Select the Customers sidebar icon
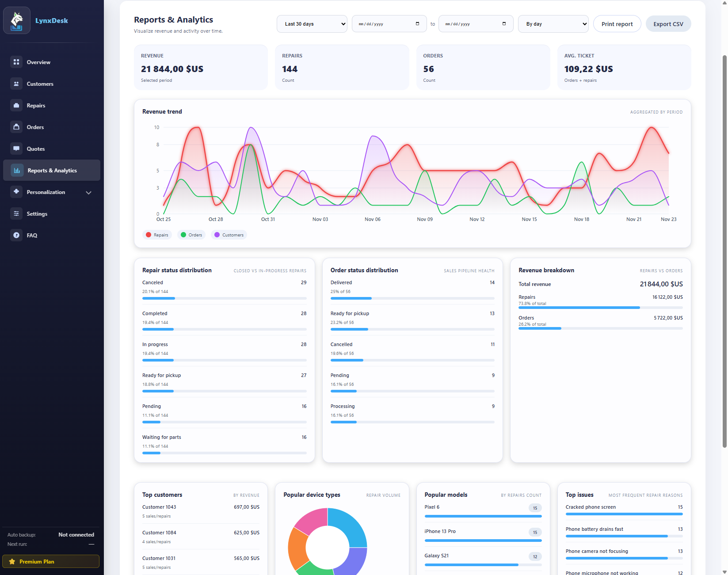Screen dimensions: 728x575 coord(16,84)
